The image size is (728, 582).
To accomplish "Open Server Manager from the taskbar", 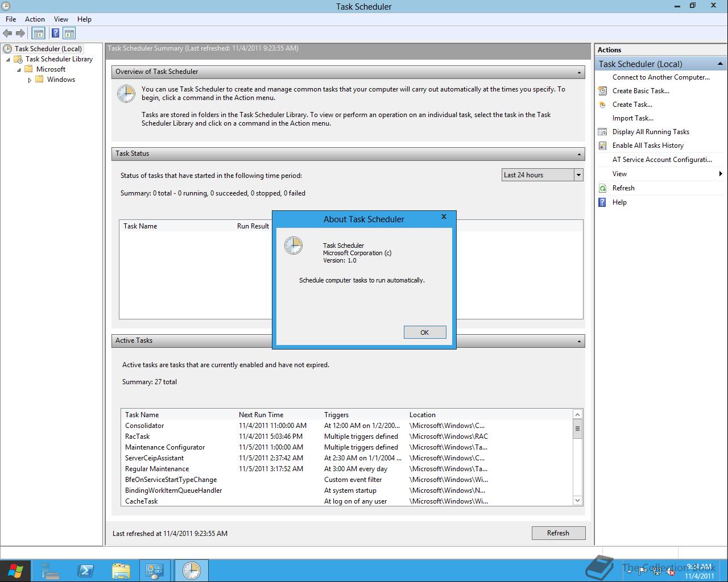I will tap(51, 570).
